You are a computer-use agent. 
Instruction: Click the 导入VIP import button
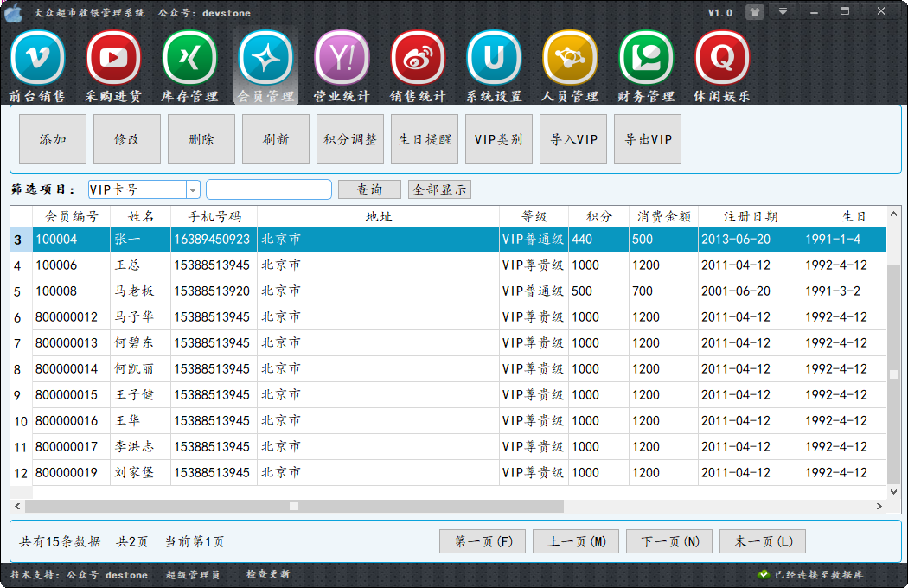(x=573, y=139)
